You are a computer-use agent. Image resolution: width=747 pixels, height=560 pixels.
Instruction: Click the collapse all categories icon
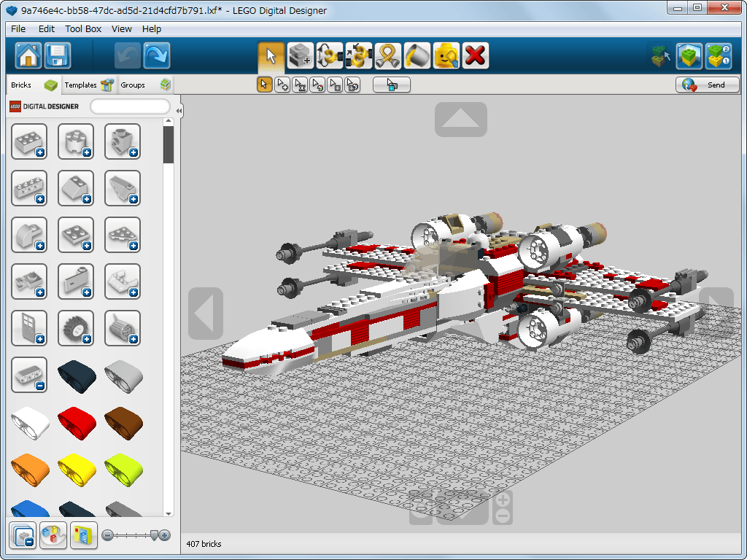(23, 535)
